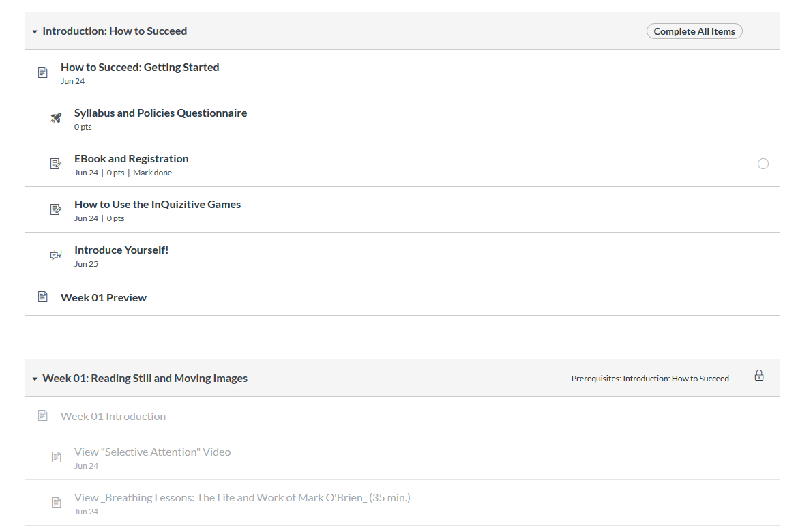Click Jun 24 date under How to Succeed: Getting Started
Viewport: 798px width, 532px height.
[x=73, y=81]
